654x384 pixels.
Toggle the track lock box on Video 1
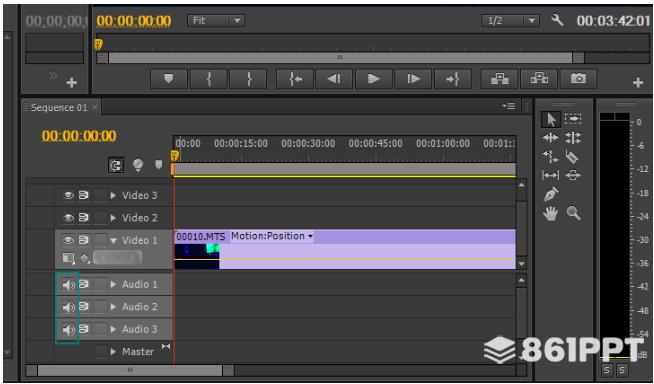tap(100, 240)
